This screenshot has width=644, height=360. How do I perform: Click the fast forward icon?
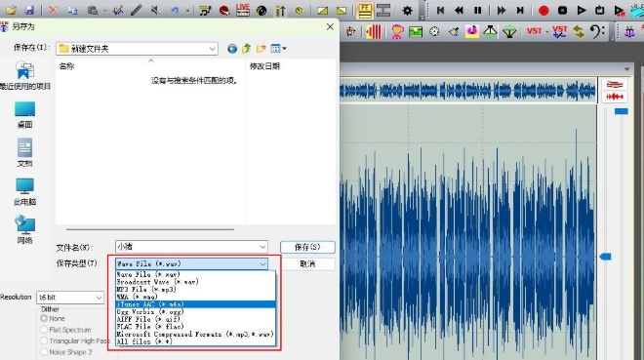[502, 11]
